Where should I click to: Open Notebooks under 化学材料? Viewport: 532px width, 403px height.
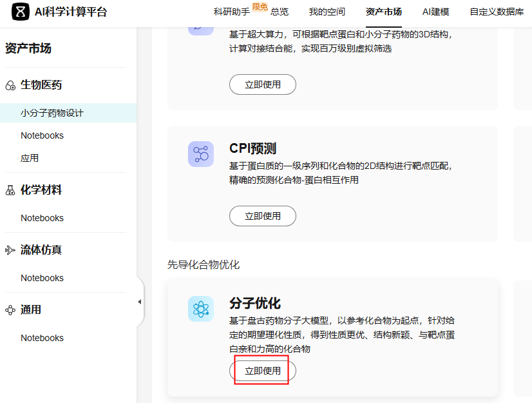pyautogui.click(x=42, y=218)
